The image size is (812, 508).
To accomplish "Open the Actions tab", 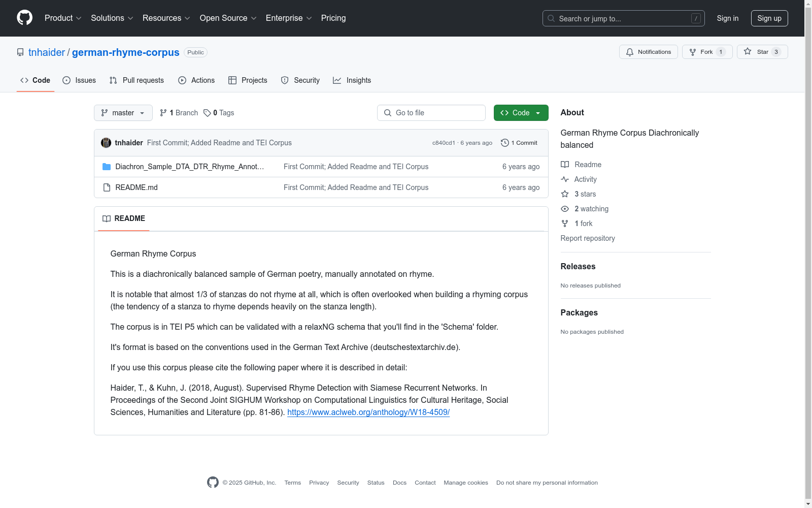I will pos(196,80).
